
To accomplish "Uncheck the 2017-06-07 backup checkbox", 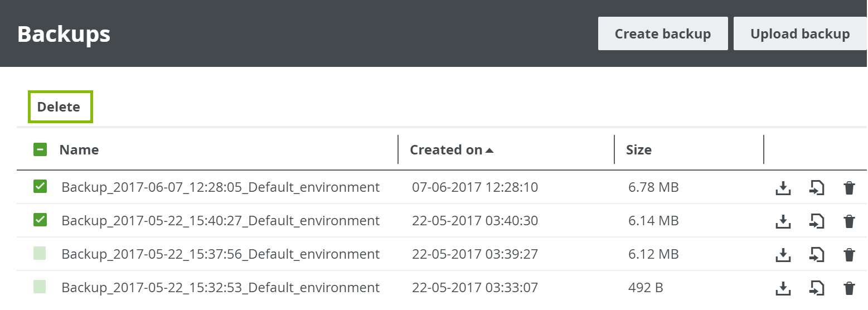I will pyautogui.click(x=40, y=187).
